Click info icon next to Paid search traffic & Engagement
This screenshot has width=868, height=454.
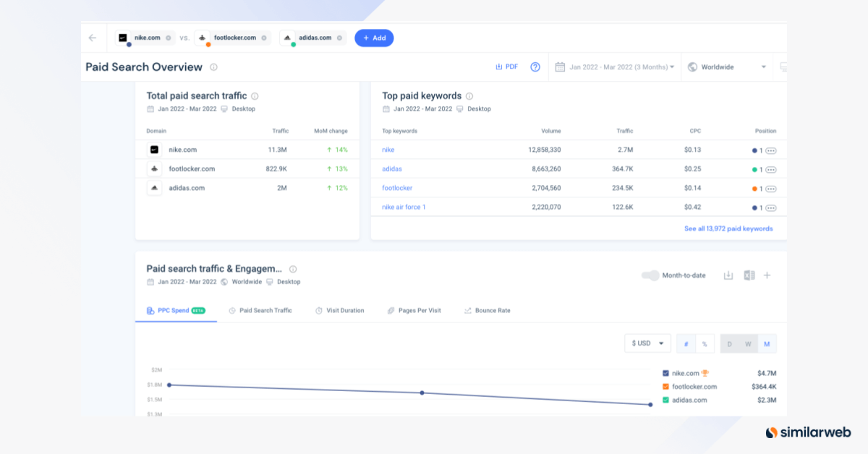coord(293,268)
